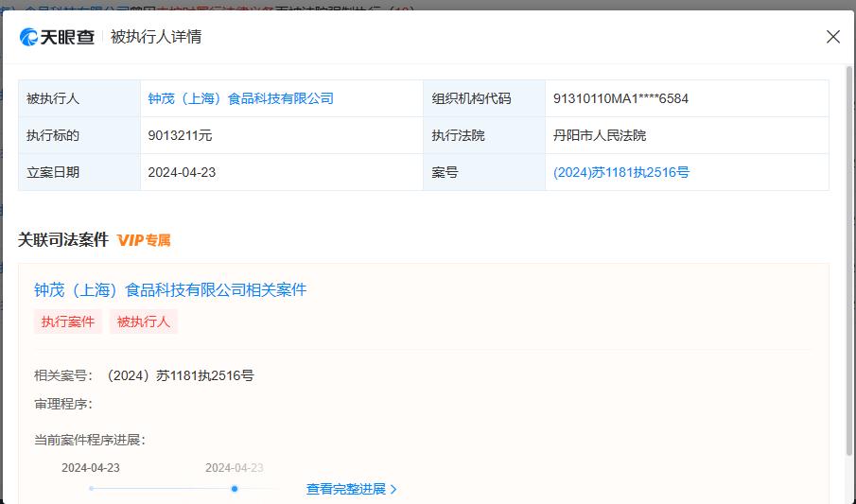Click the 关联司法案件 section heading
Screen dimensions: 856x504
click(x=63, y=240)
